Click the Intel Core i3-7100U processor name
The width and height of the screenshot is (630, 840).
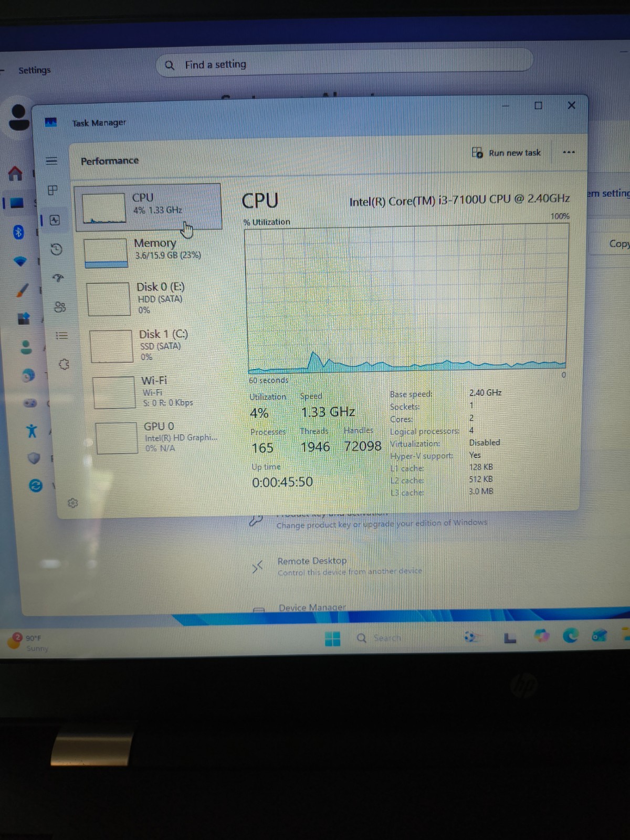pos(459,199)
